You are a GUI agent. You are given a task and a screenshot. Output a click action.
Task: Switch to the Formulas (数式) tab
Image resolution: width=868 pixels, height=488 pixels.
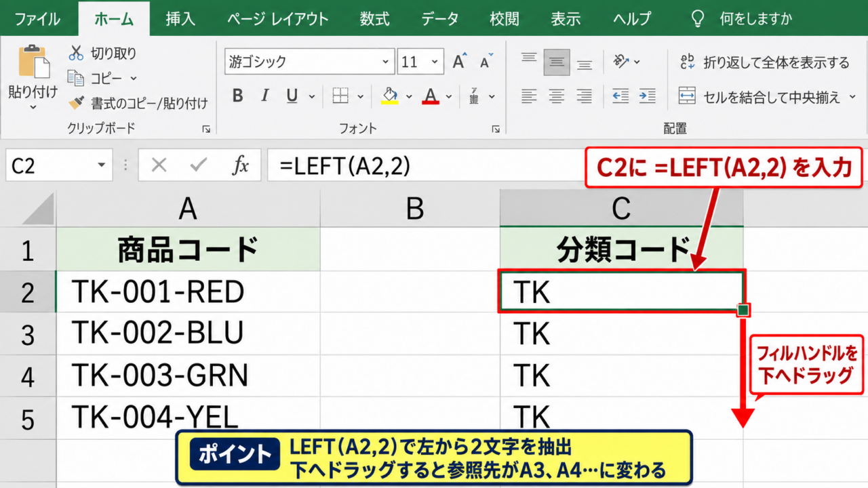(x=374, y=18)
